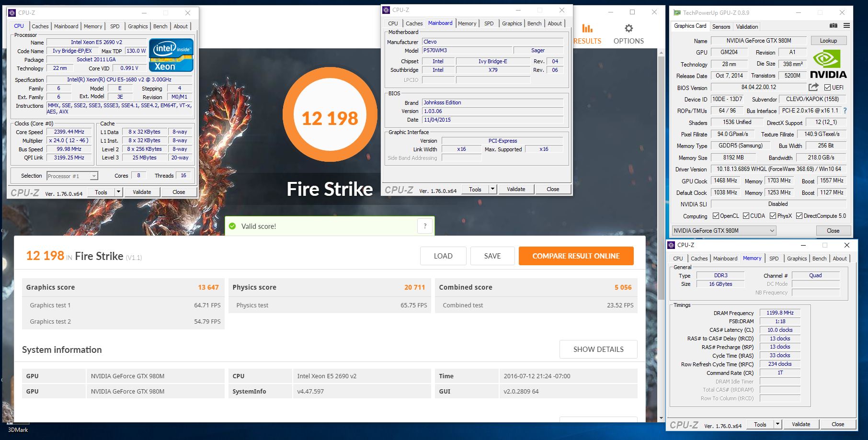Click the CPU-Z Memory window title icon
Image resolution: width=868 pixels, height=440 pixels.
[672, 245]
